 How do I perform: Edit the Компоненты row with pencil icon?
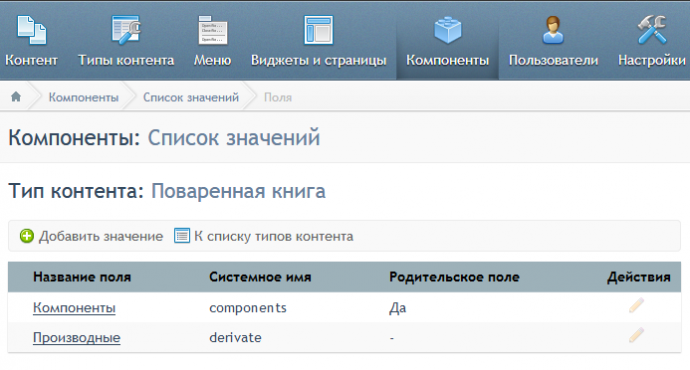(636, 305)
